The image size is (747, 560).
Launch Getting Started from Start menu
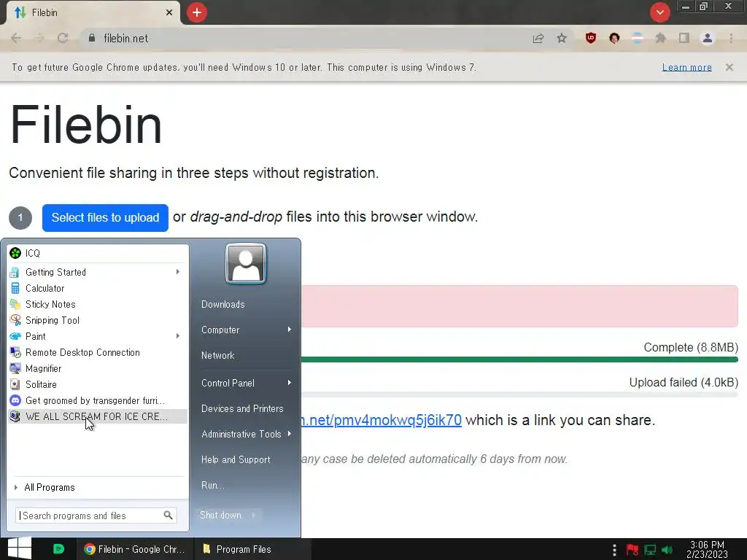pos(98,272)
